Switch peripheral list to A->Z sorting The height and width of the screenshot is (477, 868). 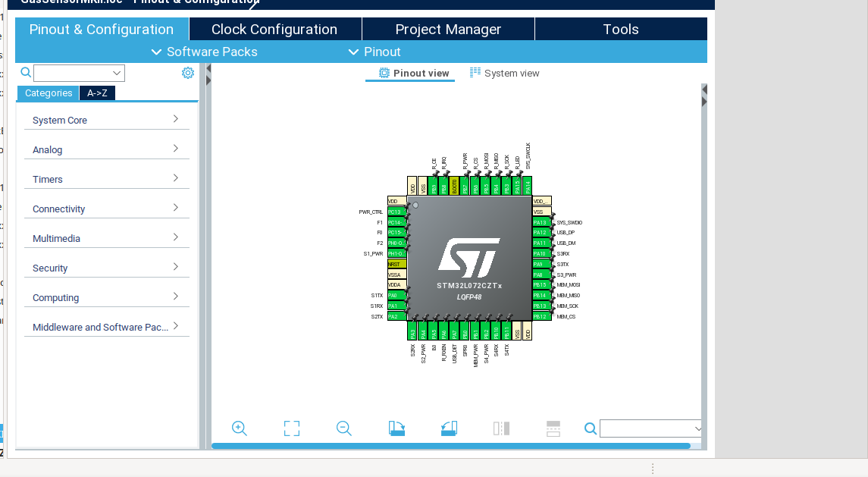coord(97,93)
